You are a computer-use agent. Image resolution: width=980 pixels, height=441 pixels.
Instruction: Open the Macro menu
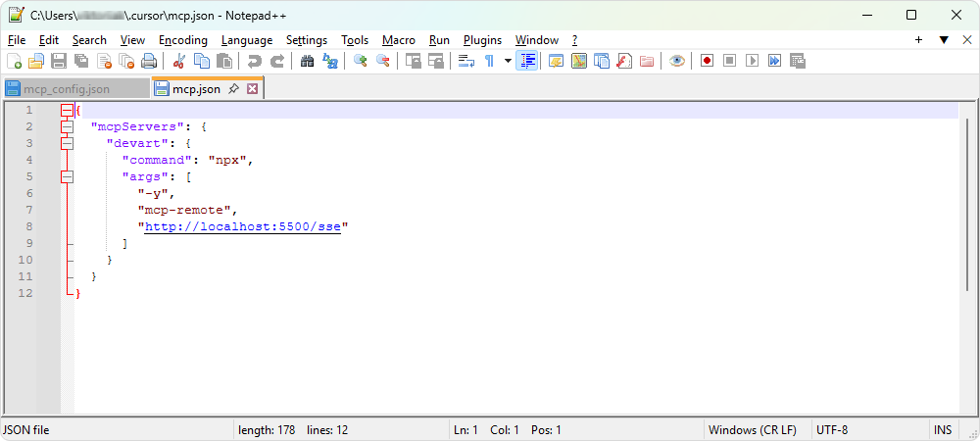point(399,40)
